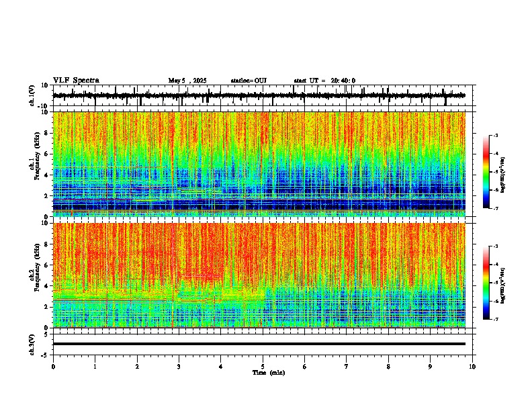Click the ch.1 spectrogram color scale bar
This screenshot has width=532, height=411.
pyautogui.click(x=486, y=172)
